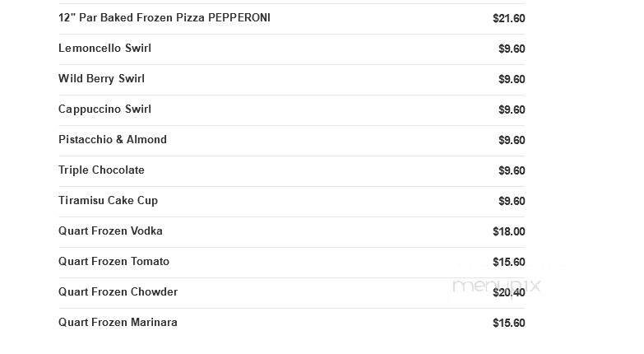Click the $9.60 price beside Tiramisu Cake Cup
The width and height of the screenshot is (644, 354).
(512, 201)
